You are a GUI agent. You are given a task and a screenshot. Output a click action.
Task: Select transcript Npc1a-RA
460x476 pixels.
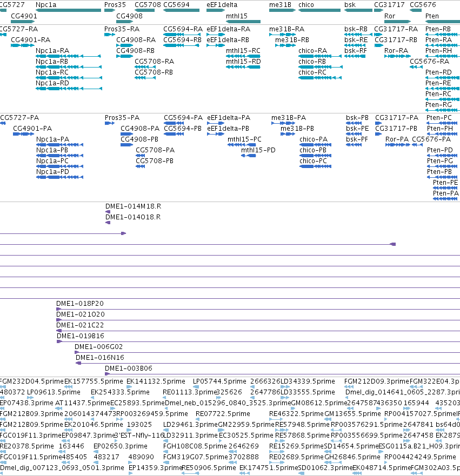pyautogui.click(x=52, y=51)
